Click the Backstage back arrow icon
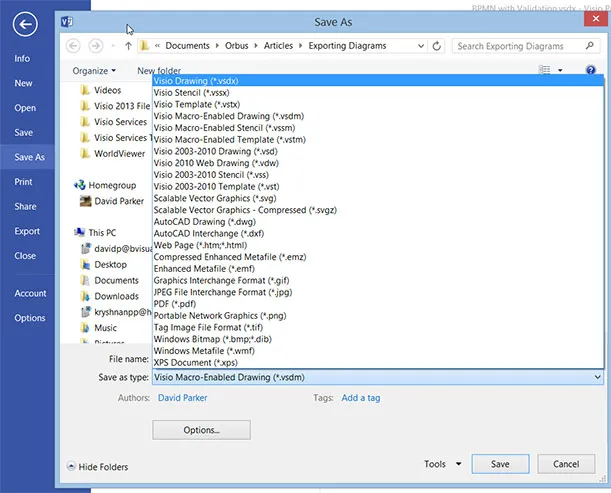611x493 pixels. pyautogui.click(x=25, y=24)
